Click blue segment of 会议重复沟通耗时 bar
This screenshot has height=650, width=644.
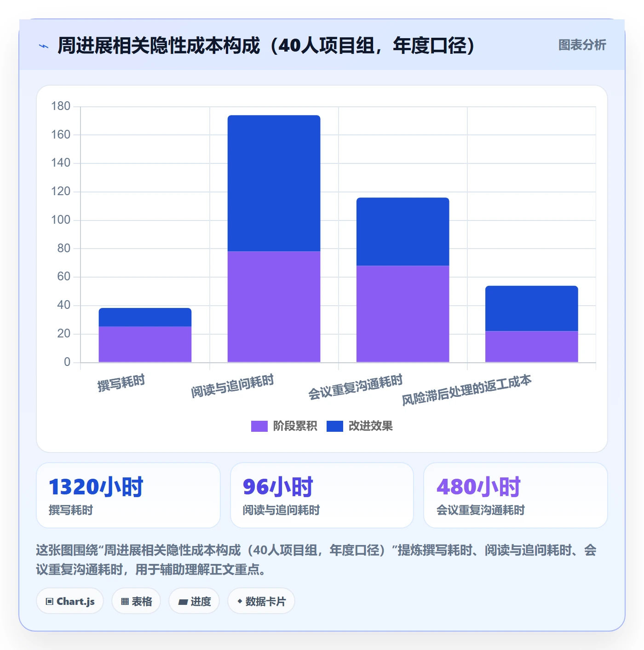[402, 232]
